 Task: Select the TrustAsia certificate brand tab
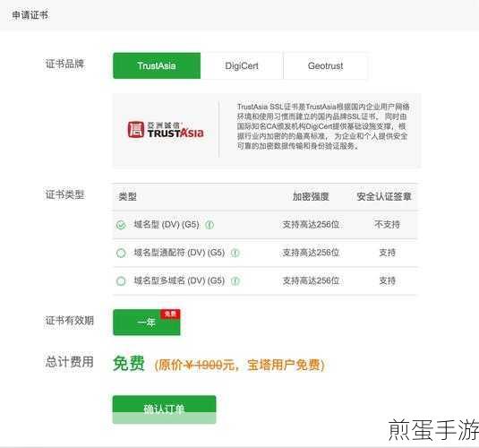coord(157,65)
